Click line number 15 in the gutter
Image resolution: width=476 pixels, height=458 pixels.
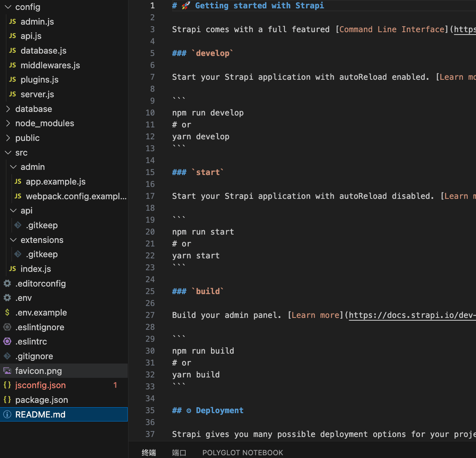click(150, 172)
